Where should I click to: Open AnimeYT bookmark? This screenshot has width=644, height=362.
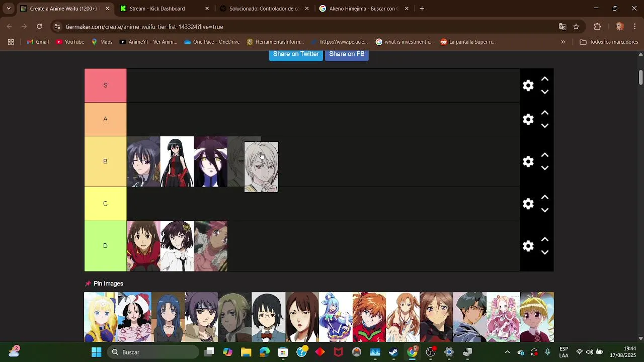[x=148, y=42]
